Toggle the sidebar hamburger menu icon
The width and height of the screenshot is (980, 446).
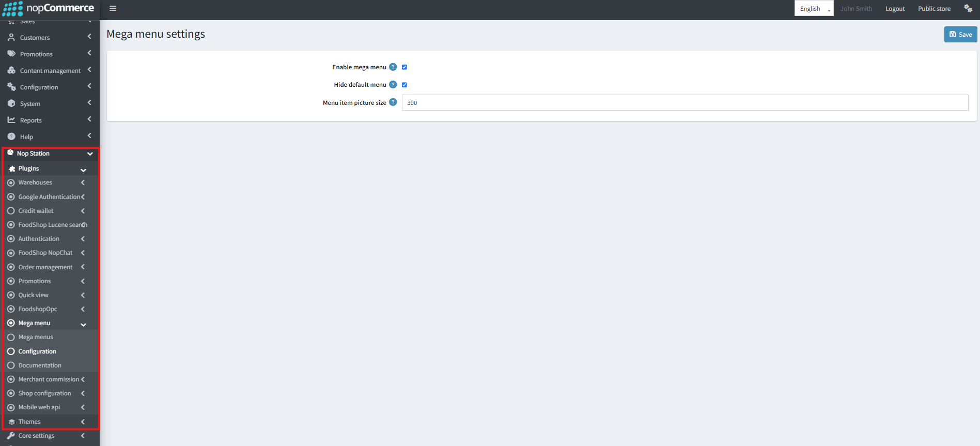[x=113, y=8]
